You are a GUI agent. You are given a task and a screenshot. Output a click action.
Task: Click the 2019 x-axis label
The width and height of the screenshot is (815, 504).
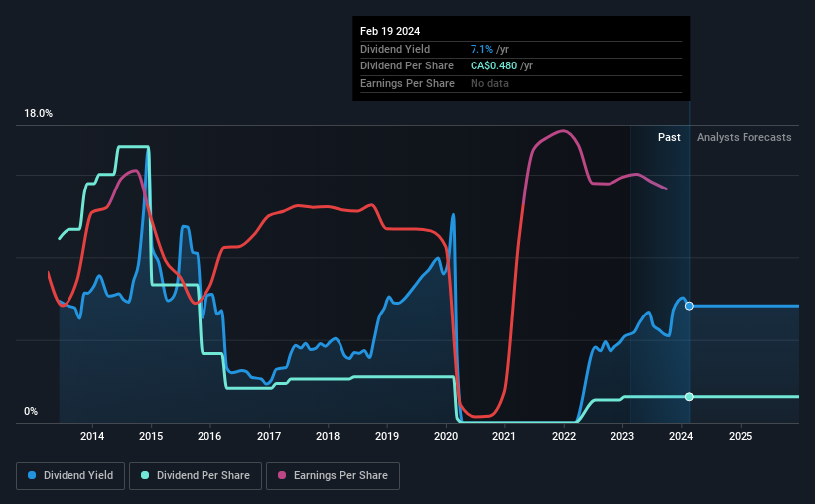coord(387,436)
